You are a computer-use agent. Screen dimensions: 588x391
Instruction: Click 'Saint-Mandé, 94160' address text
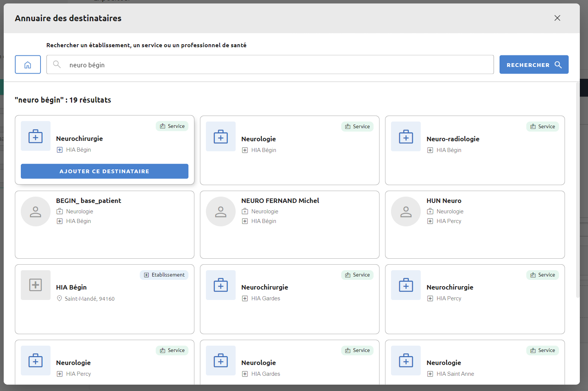click(90, 299)
